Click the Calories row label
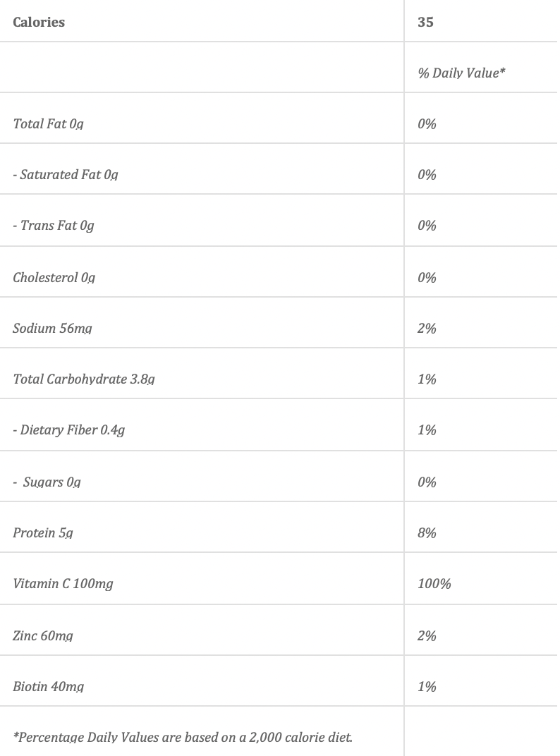Image resolution: width=560 pixels, height=756 pixels. (39, 23)
